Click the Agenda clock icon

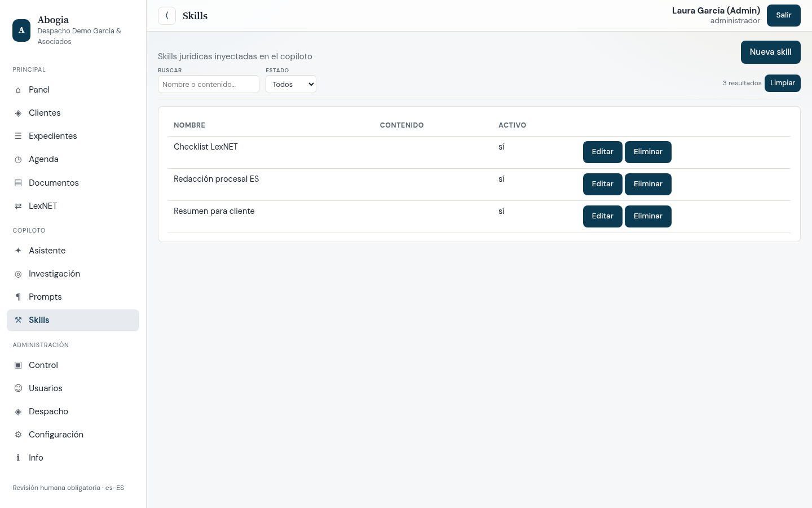point(18,159)
